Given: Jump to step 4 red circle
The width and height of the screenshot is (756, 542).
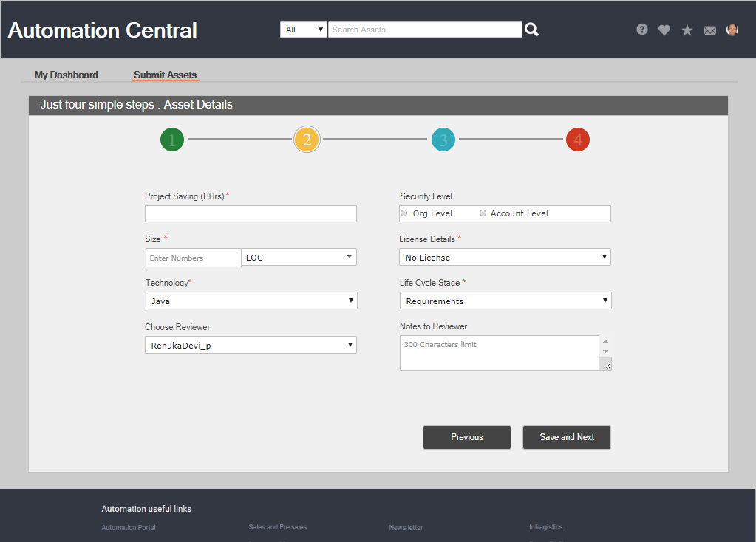Looking at the screenshot, I should tap(578, 140).
